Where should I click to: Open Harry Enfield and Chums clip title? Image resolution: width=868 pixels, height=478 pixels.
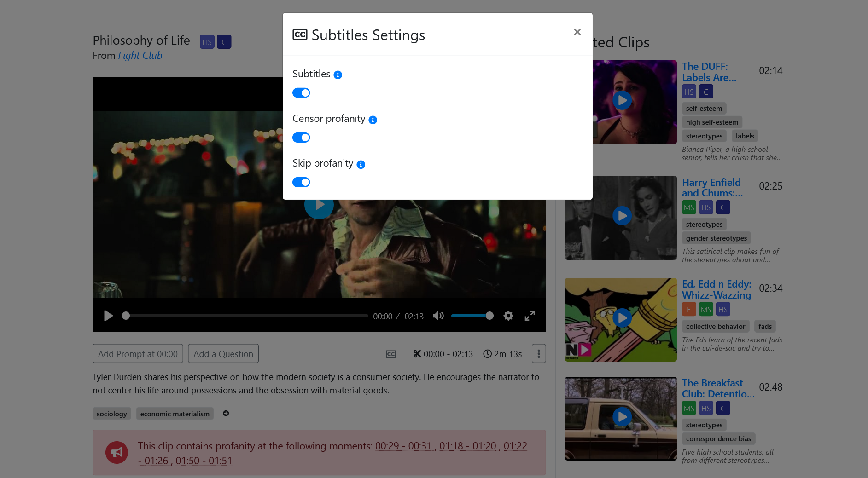click(712, 188)
